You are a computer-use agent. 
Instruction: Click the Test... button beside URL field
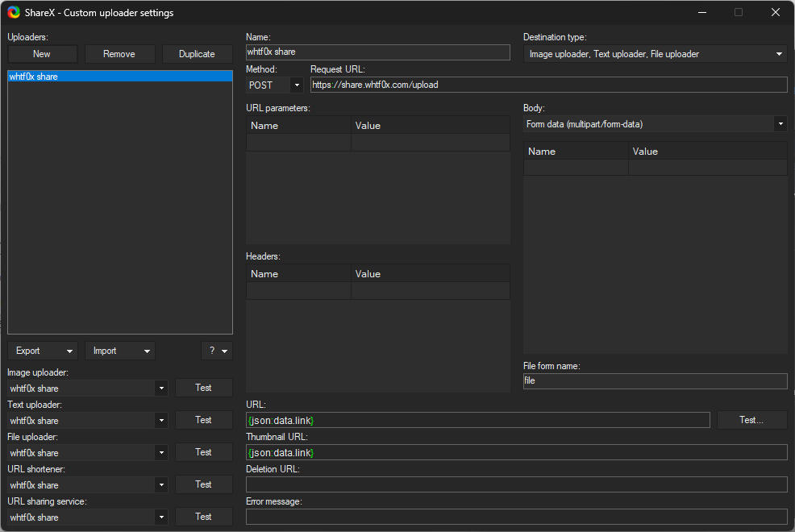751,420
